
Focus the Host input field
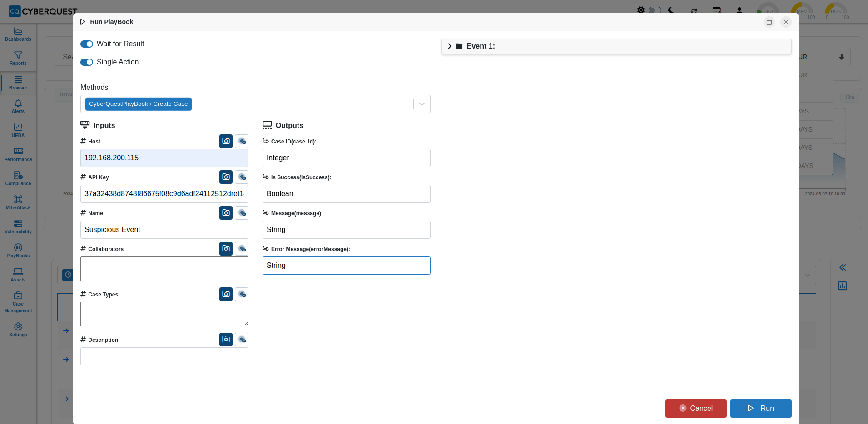164,158
